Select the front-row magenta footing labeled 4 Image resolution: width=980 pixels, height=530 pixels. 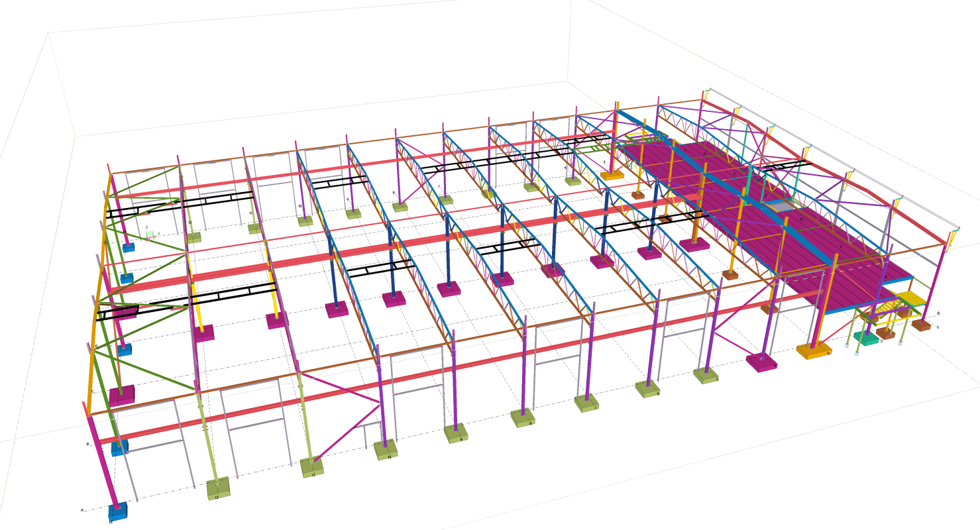pos(761,362)
